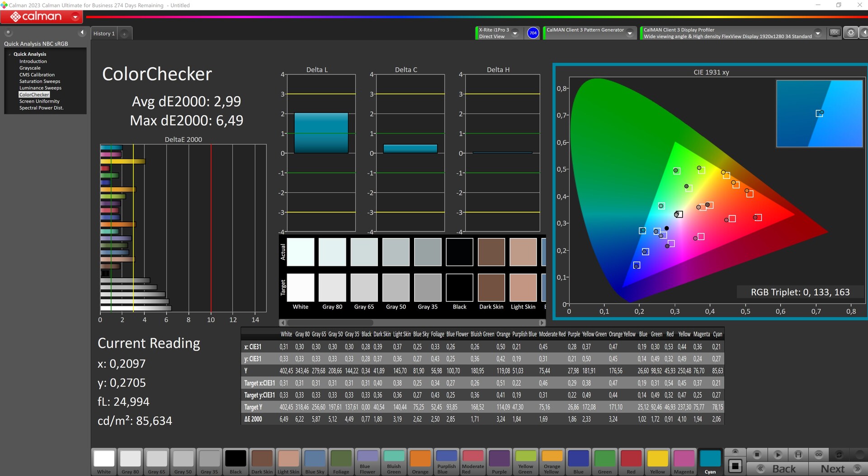
Task: Switch to the History 1 tab
Action: point(104,34)
